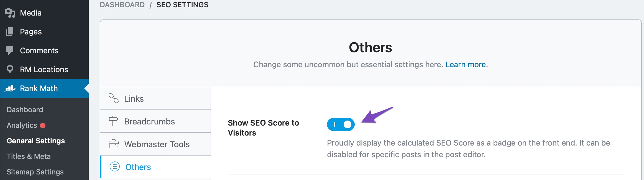Click the Pages icon in sidebar

(x=10, y=32)
